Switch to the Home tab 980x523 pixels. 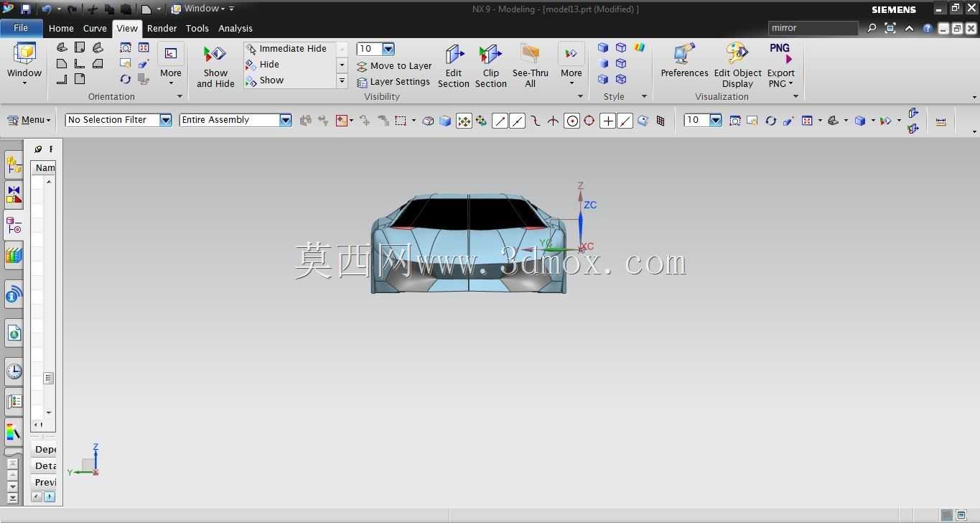coord(61,28)
